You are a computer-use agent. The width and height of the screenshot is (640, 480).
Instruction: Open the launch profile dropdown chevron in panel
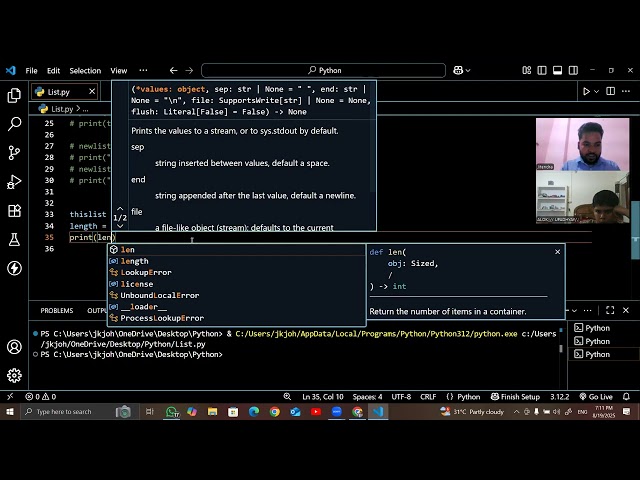(x=574, y=311)
